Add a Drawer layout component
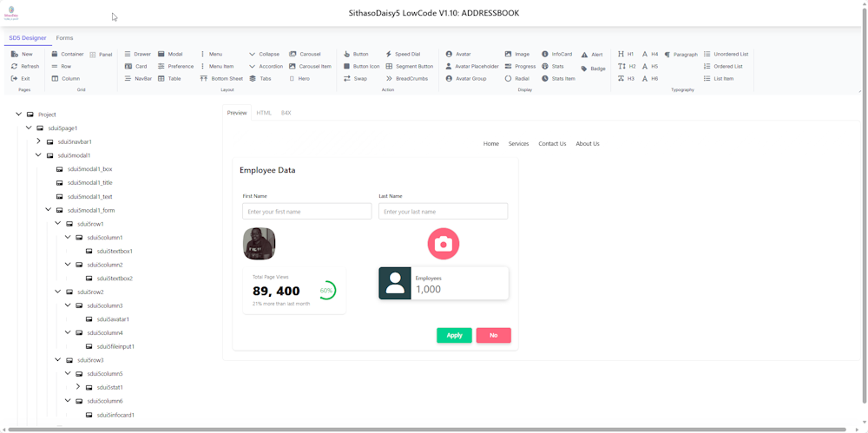Screen dimensions: 868x433 point(137,55)
